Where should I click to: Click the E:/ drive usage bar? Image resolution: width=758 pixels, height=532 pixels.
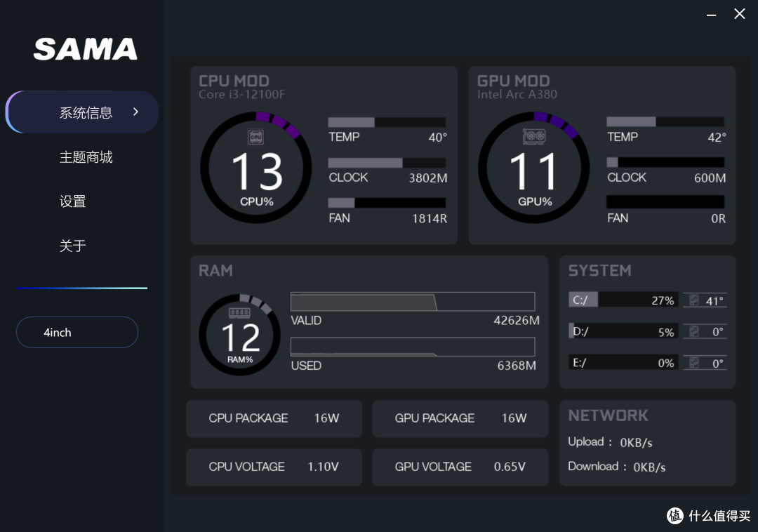pos(624,362)
